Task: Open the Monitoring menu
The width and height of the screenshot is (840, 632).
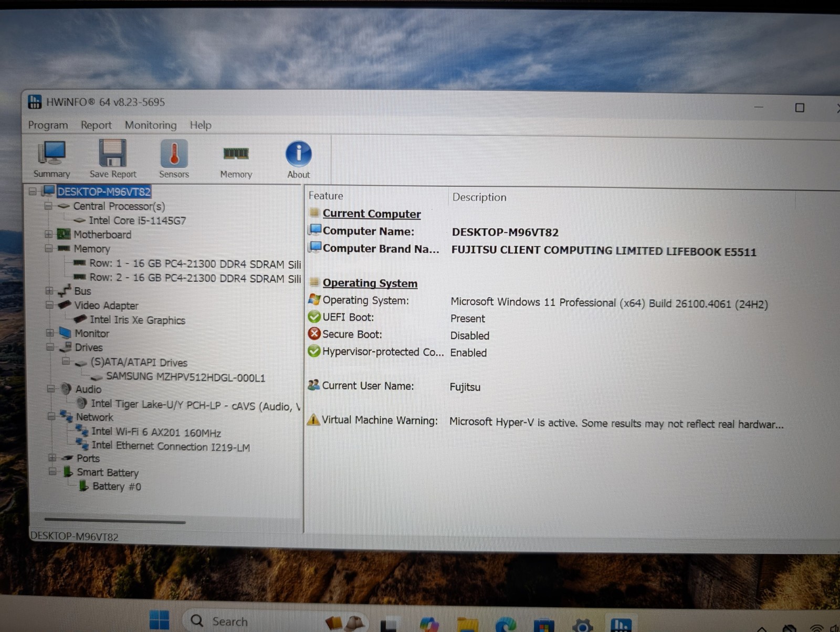Action: coord(151,125)
